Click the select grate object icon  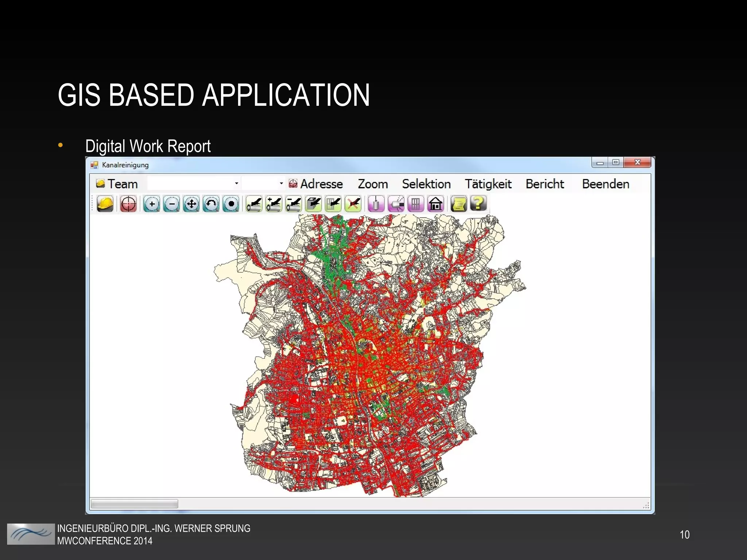coord(333,204)
